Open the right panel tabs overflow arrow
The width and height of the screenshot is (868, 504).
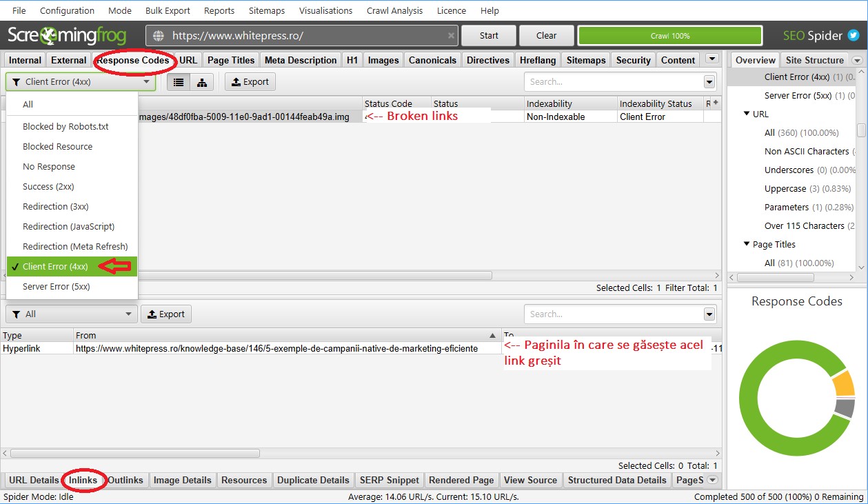click(x=857, y=61)
